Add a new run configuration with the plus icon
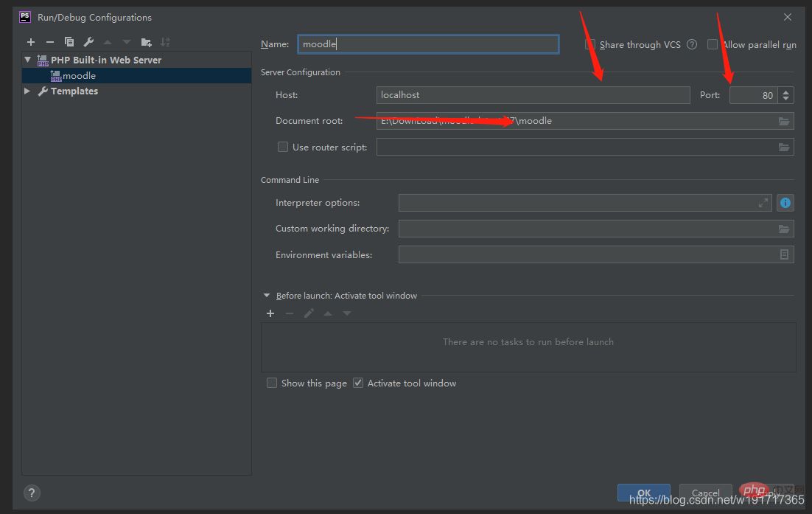Image resolution: width=812 pixels, height=514 pixels. click(30, 42)
